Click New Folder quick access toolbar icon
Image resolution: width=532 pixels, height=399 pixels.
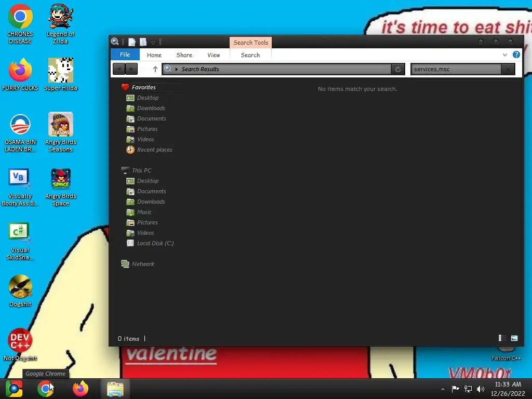143,42
